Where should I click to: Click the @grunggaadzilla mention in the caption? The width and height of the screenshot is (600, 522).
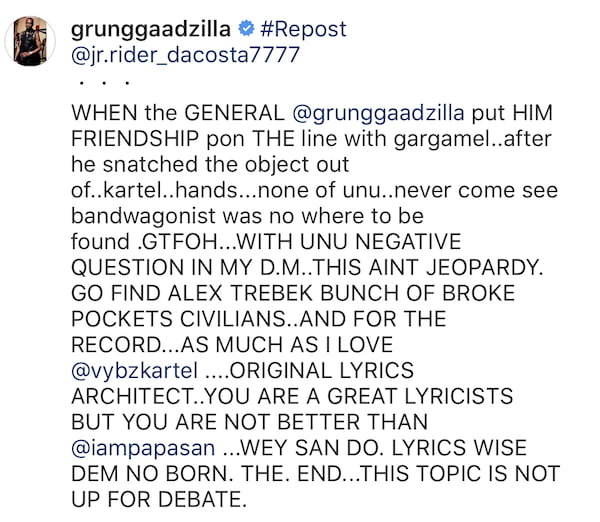click(x=378, y=113)
